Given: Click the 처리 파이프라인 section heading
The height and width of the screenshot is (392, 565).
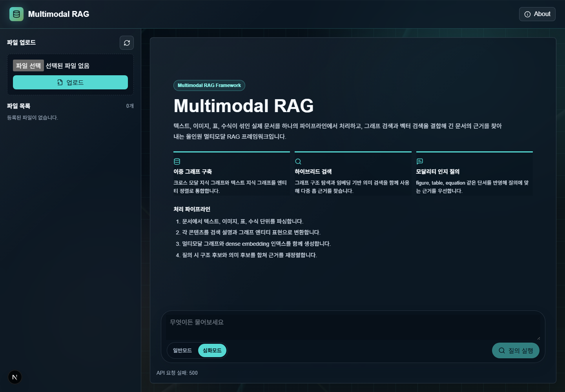Looking at the screenshot, I should pyautogui.click(x=192, y=209).
